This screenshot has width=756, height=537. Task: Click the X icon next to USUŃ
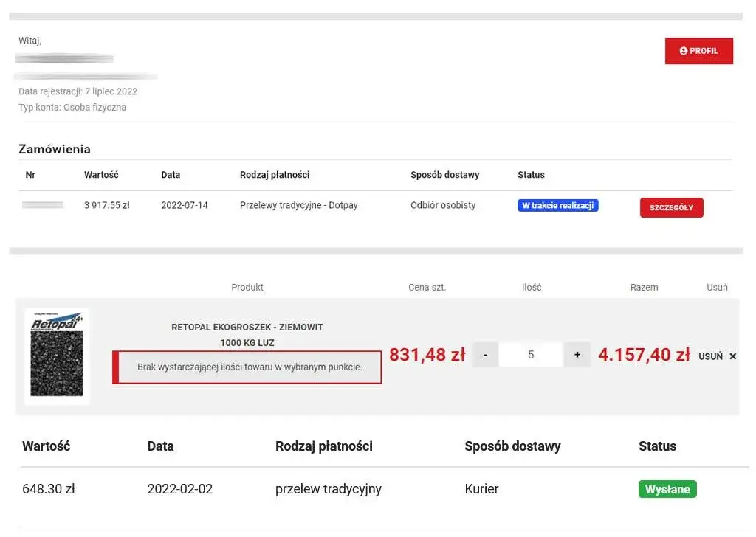(x=732, y=356)
